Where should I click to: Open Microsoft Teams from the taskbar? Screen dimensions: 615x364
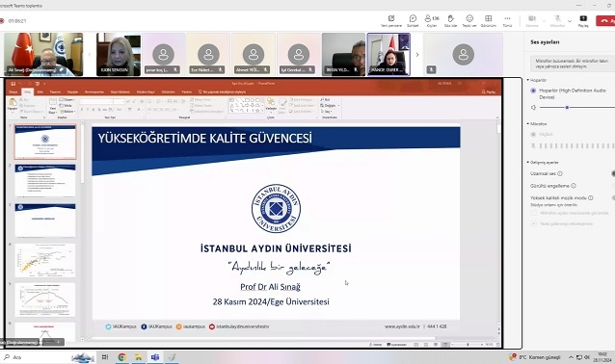coord(155,357)
